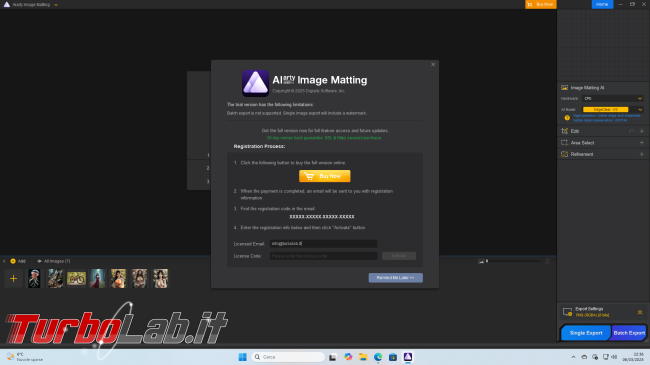The height and width of the screenshot is (365, 650).
Task: Open the Windows Start menu
Action: (x=243, y=357)
